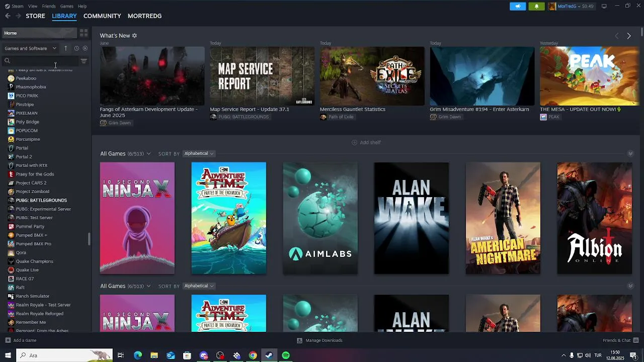Open the green notifications bell
The height and width of the screenshot is (362, 644).
pos(536,6)
